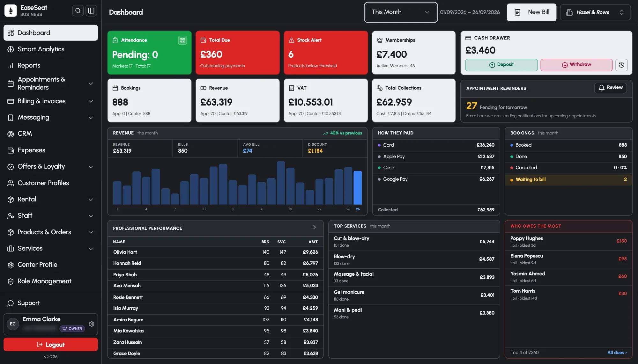
Task: Click the search icon in sidebar header
Action: (x=78, y=11)
